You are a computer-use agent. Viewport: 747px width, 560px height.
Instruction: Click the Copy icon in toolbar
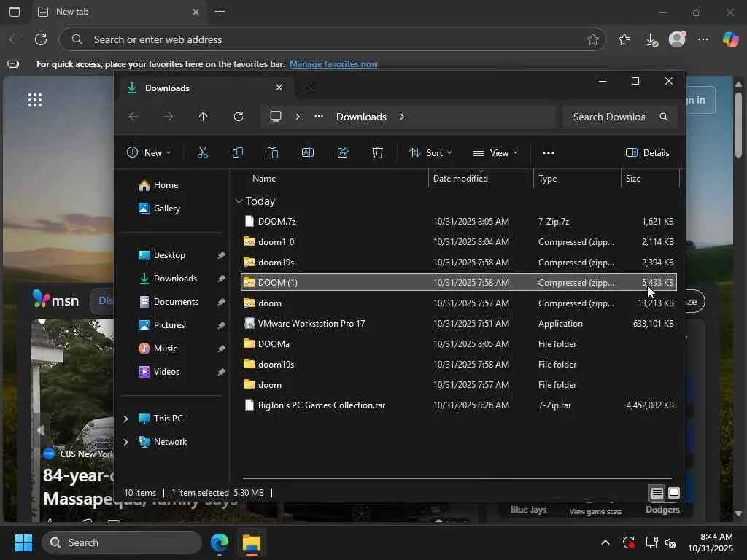237,152
